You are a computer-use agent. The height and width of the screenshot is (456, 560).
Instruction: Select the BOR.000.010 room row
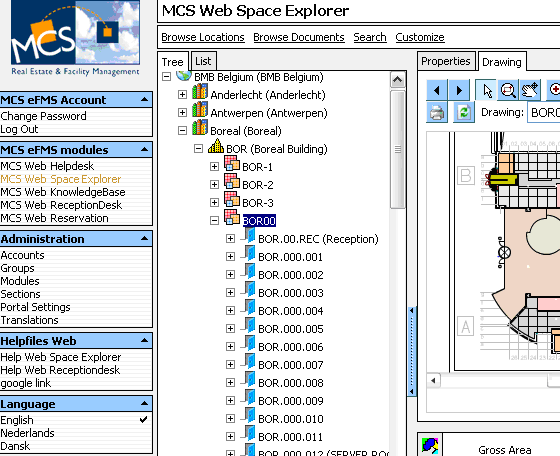tap(291, 419)
